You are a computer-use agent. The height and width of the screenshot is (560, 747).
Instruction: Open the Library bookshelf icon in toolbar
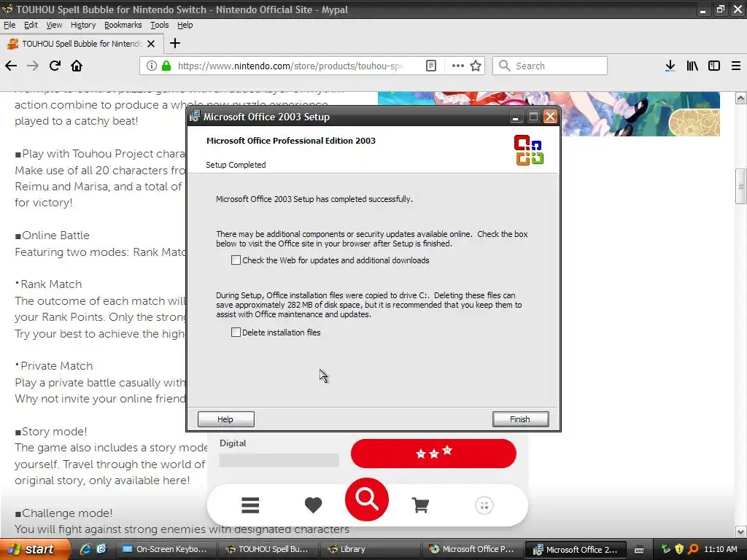[x=692, y=66]
